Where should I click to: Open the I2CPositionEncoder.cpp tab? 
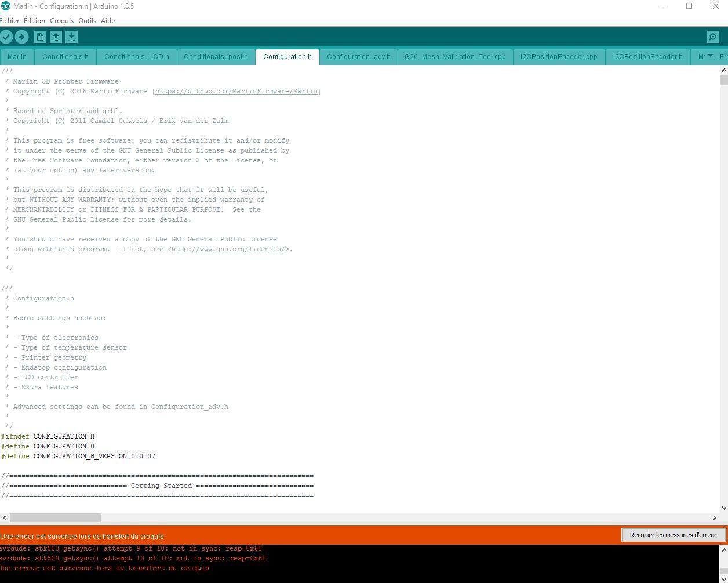pos(559,57)
